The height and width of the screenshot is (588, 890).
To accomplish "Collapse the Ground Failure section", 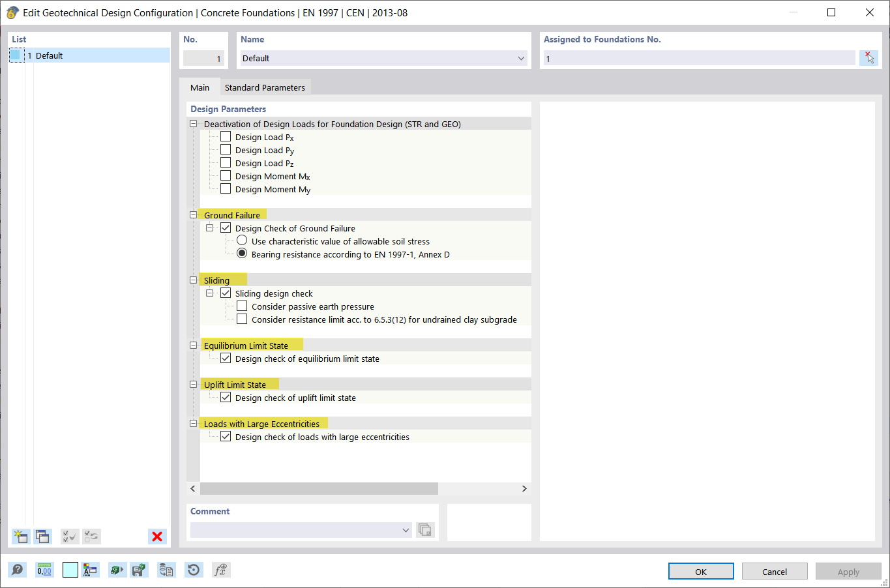I will [x=193, y=214].
